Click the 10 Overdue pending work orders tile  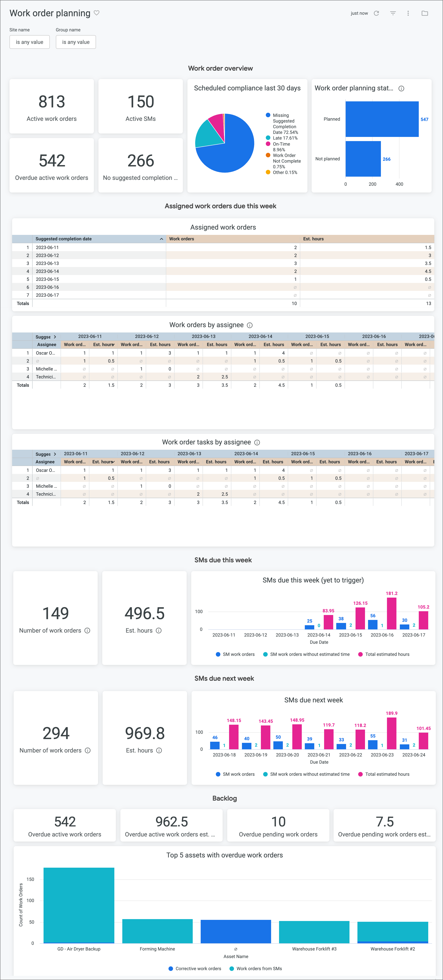coord(278,825)
